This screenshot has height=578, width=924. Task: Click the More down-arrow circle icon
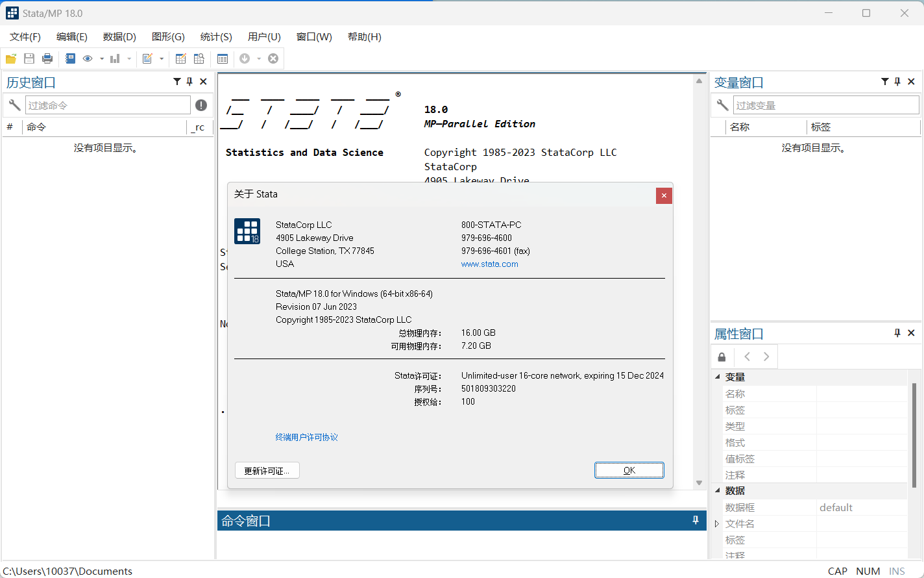(245, 58)
